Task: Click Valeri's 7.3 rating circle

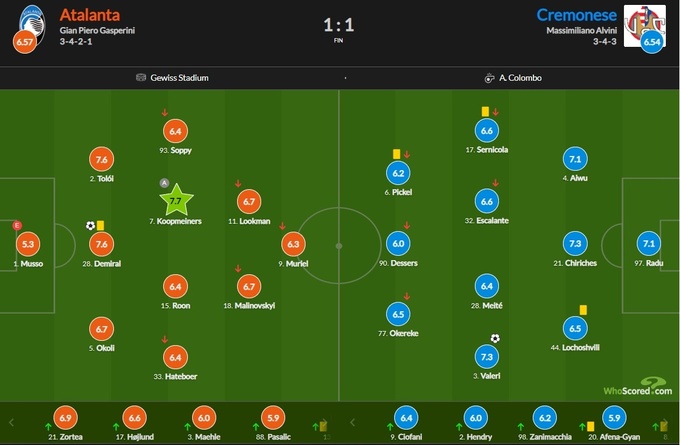Action: click(488, 357)
